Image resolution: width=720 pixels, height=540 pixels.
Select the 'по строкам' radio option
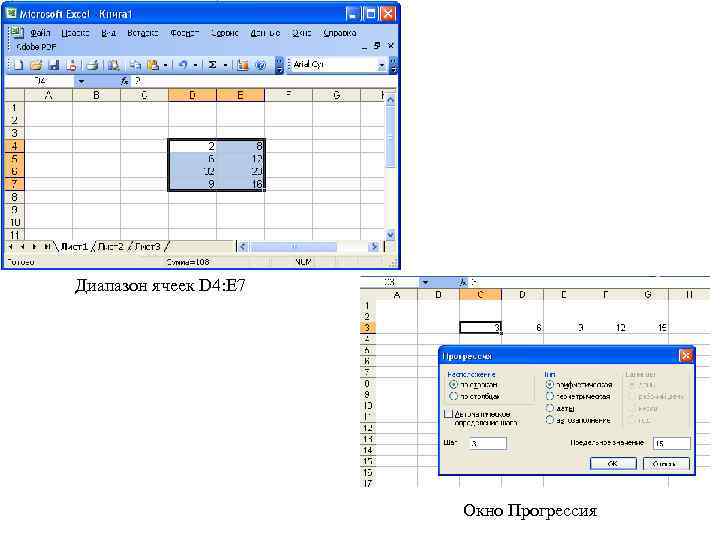(x=454, y=384)
